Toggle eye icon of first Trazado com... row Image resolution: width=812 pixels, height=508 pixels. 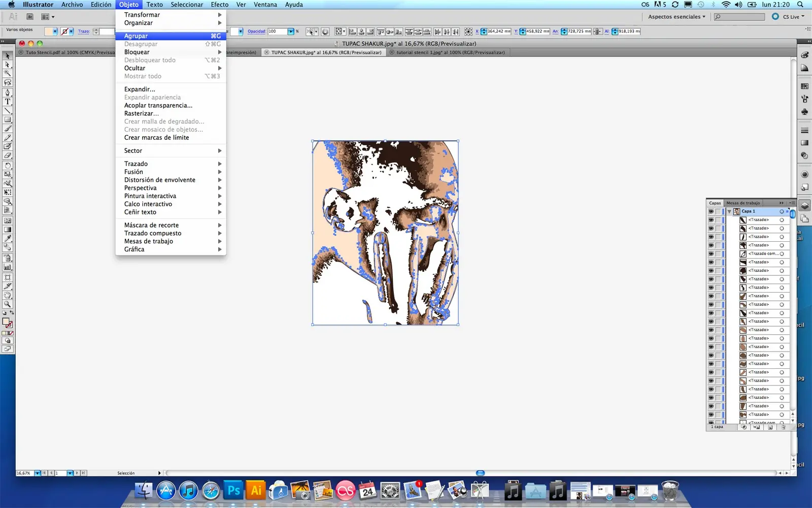click(711, 253)
